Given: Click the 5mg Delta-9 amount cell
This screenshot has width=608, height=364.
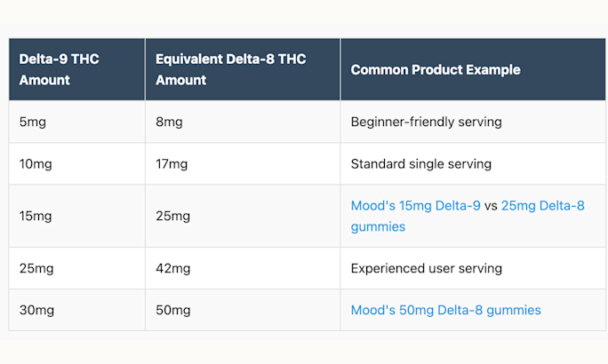Looking at the screenshot, I should 32,122.
